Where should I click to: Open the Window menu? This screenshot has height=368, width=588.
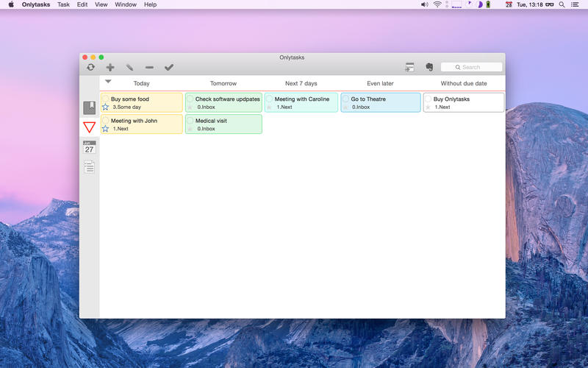126,4
